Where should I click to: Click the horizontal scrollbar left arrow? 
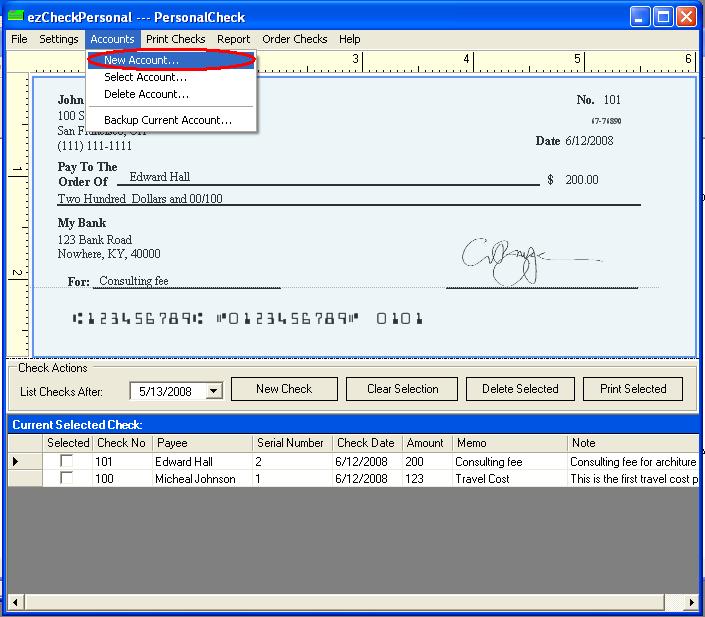(x=17, y=601)
